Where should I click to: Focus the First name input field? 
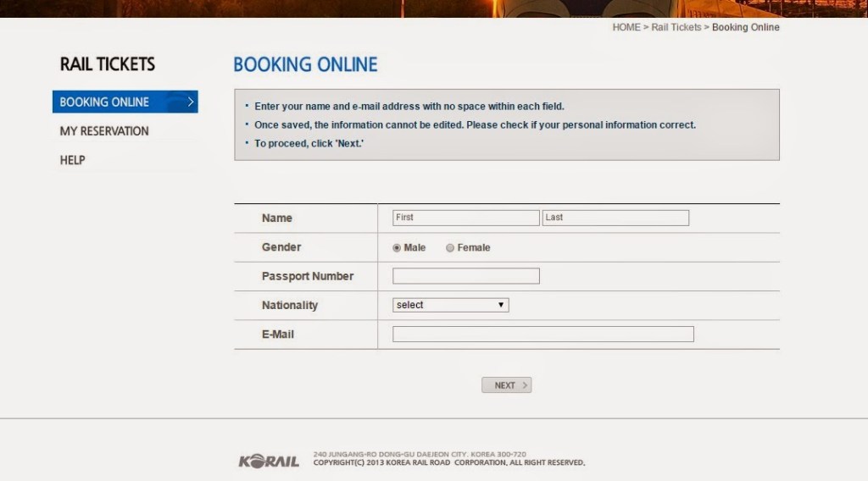(x=465, y=218)
